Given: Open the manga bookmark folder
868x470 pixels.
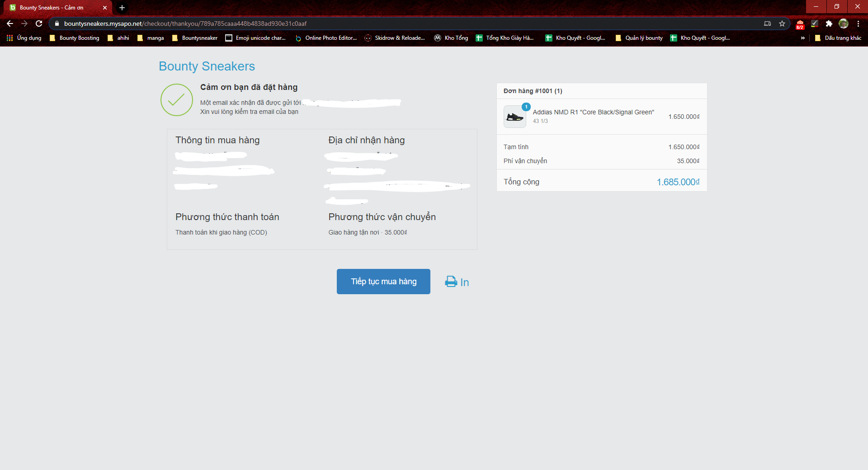Looking at the screenshot, I should [x=151, y=38].
